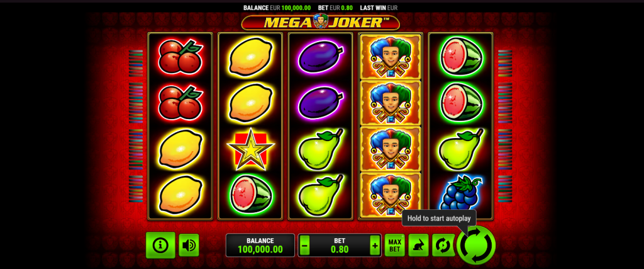Image resolution: width=644 pixels, height=269 pixels.
Task: Click the top bar balance text
Action: (277, 8)
